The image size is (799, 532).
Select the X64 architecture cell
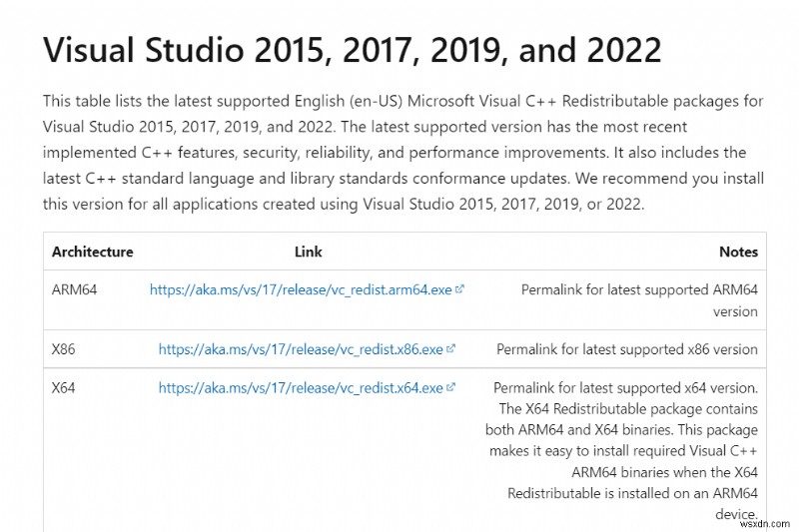pyautogui.click(x=63, y=388)
